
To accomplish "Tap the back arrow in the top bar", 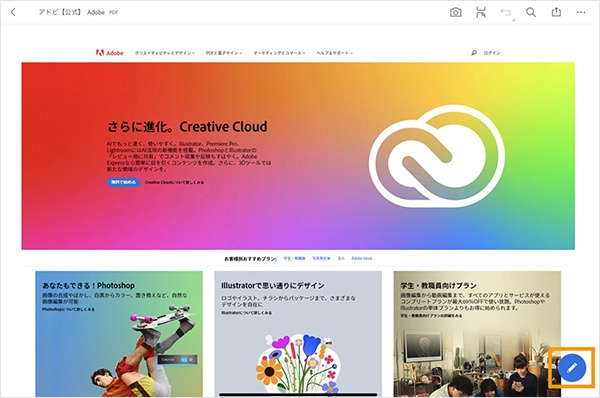I will point(13,12).
